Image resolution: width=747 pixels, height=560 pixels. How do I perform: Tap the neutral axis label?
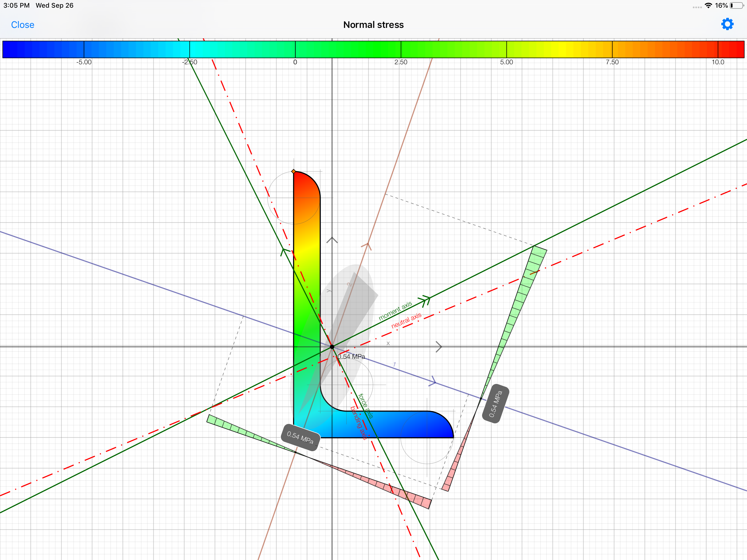406,320
